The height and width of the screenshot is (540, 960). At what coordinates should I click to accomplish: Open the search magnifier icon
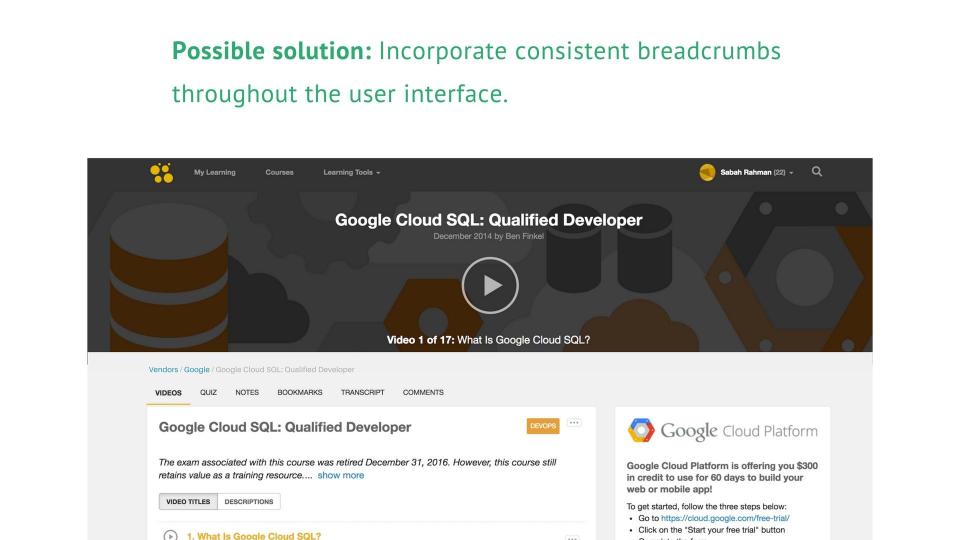817,171
